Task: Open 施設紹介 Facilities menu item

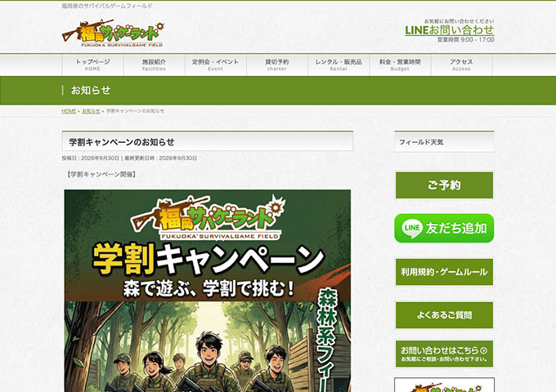Action: click(154, 65)
